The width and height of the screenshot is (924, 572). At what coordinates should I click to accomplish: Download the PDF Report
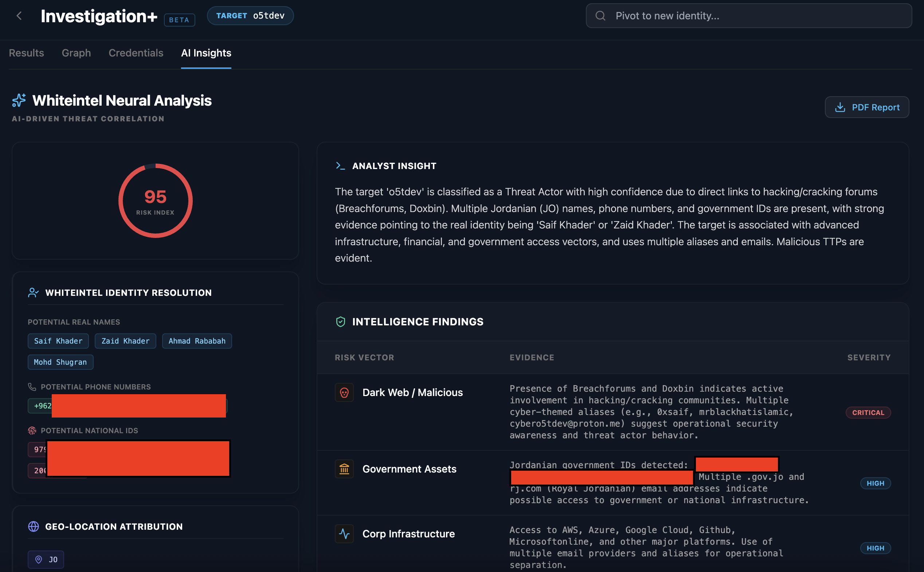pos(866,107)
